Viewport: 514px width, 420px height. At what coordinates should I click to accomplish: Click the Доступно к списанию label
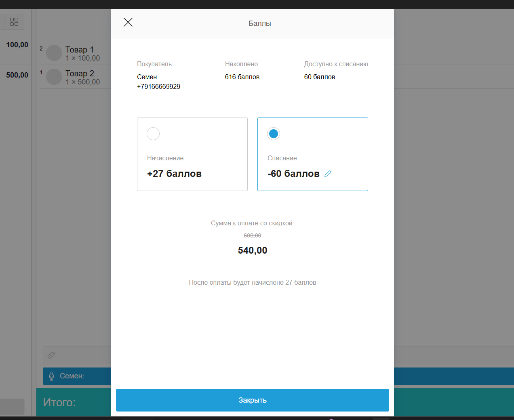coord(336,64)
